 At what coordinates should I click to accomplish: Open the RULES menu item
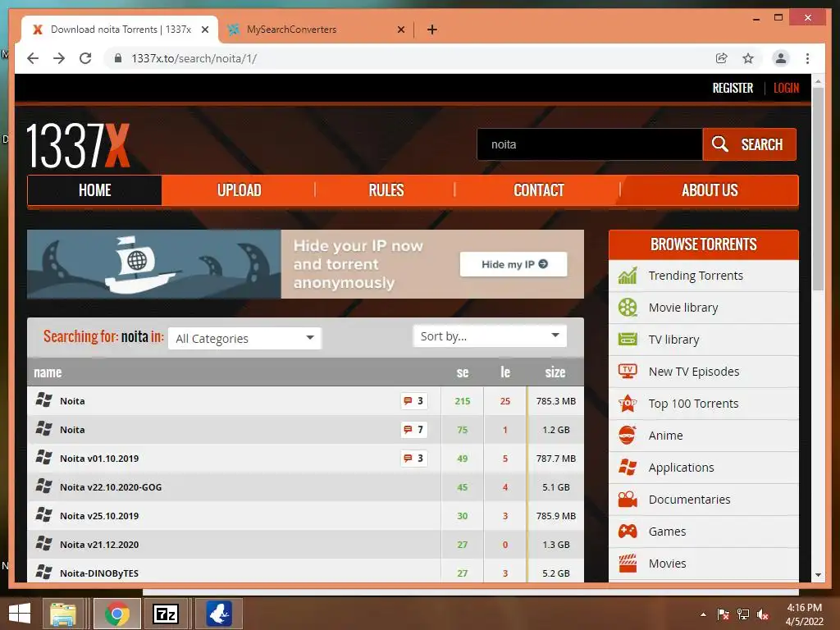pos(386,190)
